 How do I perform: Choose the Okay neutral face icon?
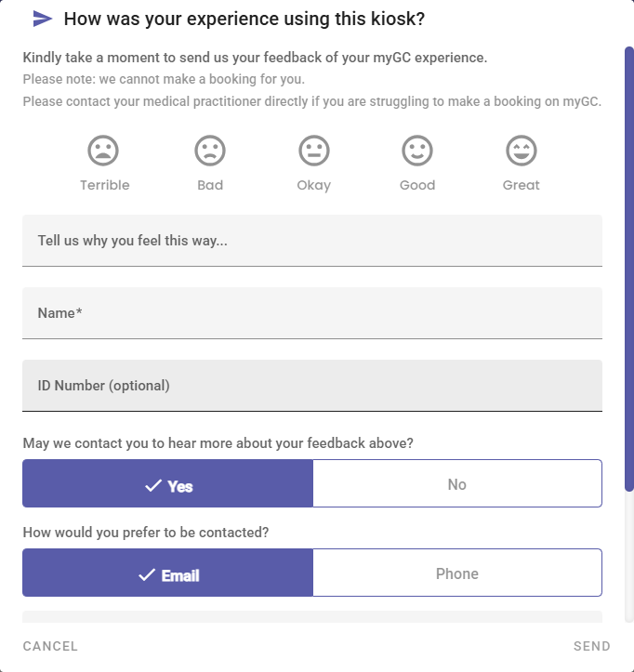point(314,150)
